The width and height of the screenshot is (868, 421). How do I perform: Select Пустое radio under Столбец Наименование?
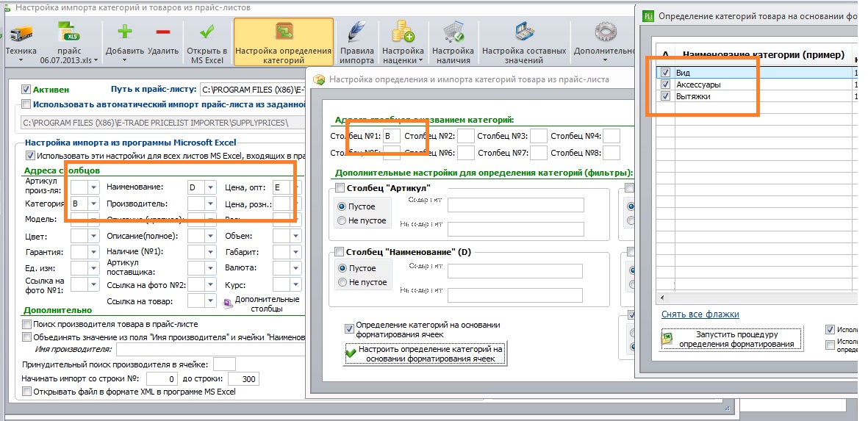(342, 268)
